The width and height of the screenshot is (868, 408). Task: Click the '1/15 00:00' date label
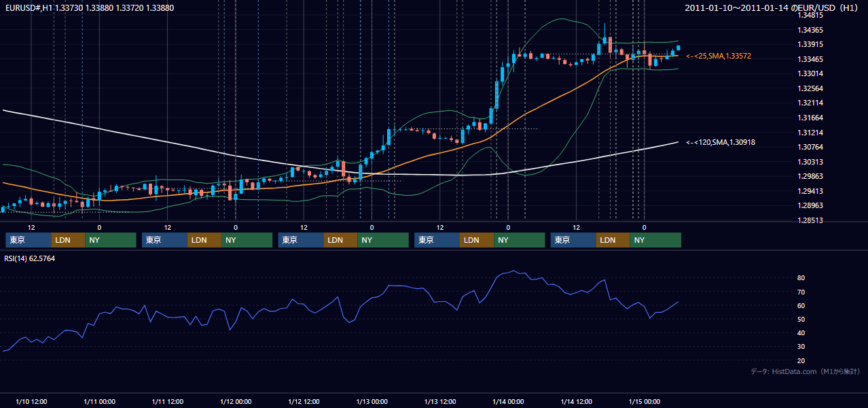645,401
